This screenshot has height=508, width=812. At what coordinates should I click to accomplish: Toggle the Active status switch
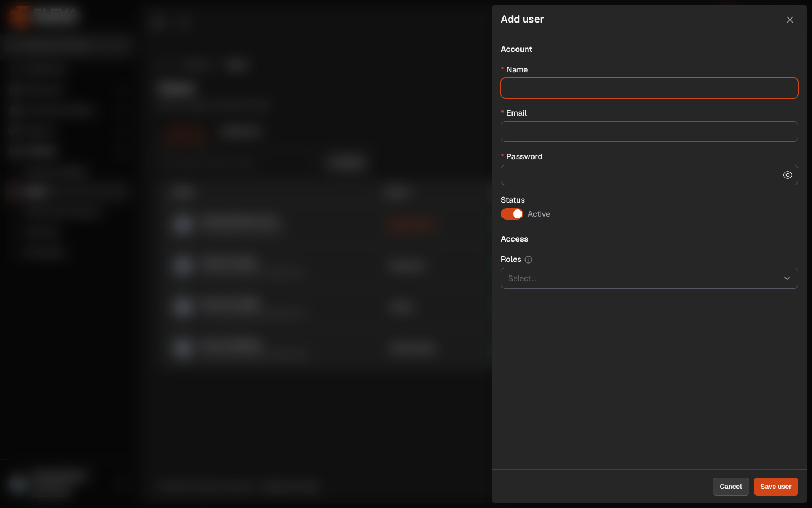[x=512, y=214]
